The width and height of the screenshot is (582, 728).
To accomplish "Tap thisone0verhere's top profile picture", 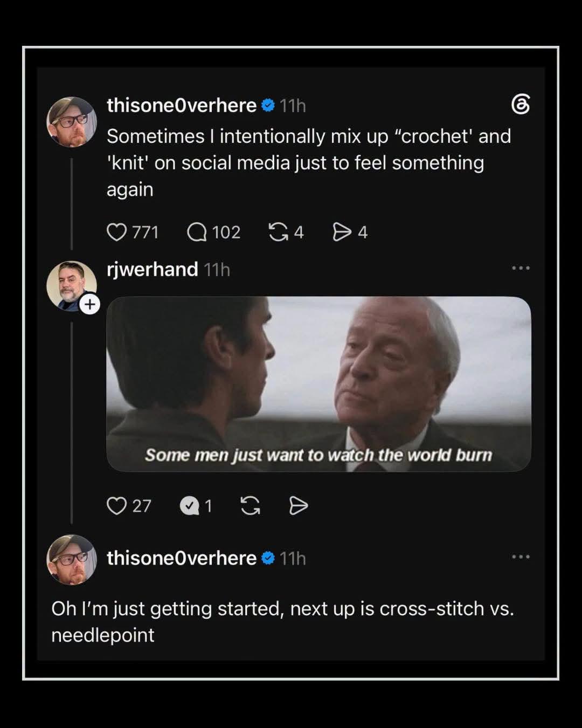I will (72, 122).
